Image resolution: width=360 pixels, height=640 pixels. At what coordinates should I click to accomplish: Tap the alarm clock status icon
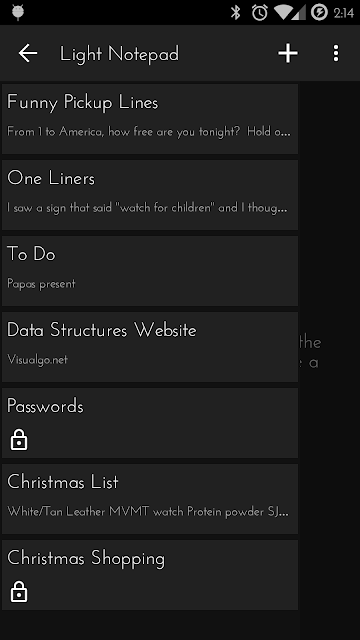260,13
